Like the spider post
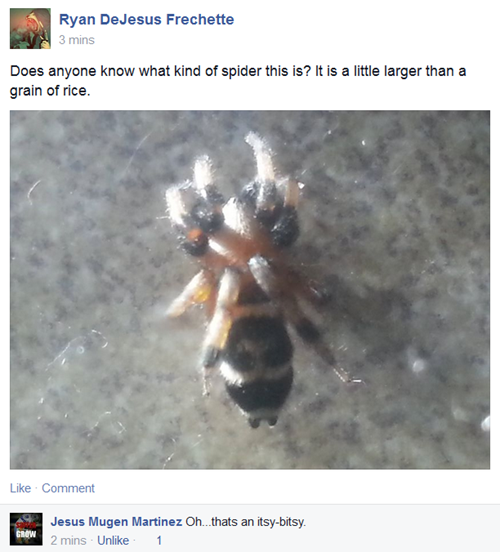Viewport: 500px width, 552px height. pos(20,488)
